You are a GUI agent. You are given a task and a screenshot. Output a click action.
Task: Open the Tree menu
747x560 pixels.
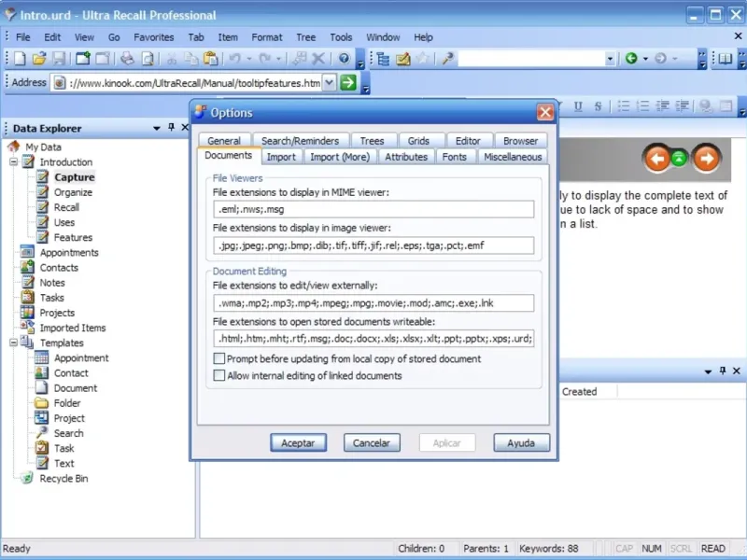coord(306,37)
